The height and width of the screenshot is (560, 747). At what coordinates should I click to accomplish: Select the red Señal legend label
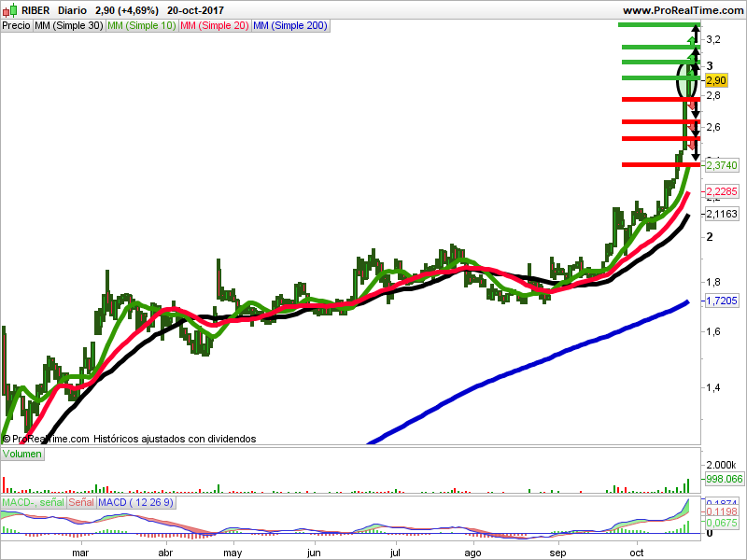coord(81,502)
